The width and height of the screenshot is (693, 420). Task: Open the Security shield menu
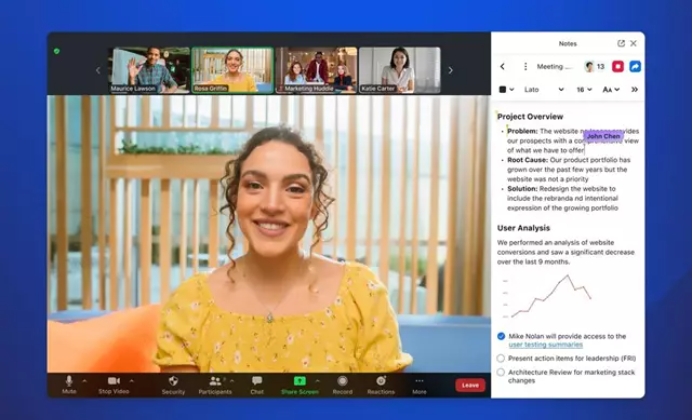tap(173, 385)
